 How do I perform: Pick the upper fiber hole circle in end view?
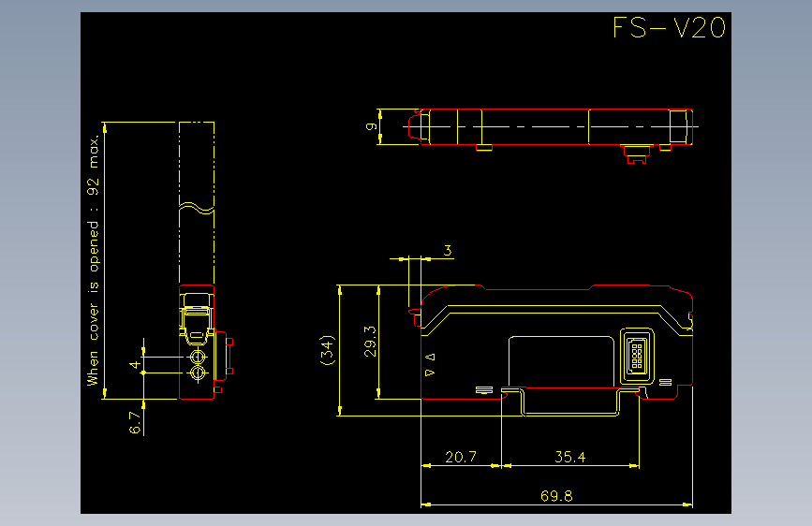click(198, 357)
